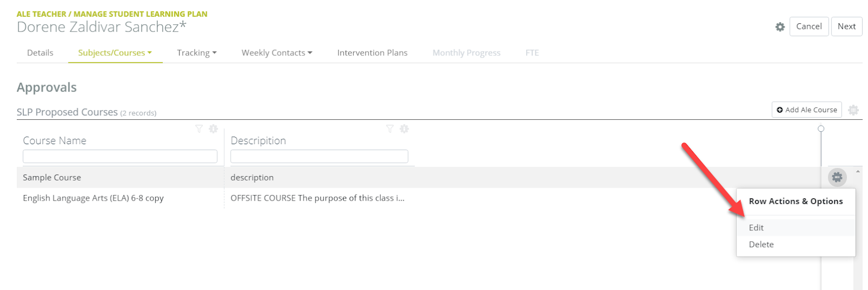Screen dimensions: 868x290
Task: Expand the Tracking dropdown
Action: point(196,53)
